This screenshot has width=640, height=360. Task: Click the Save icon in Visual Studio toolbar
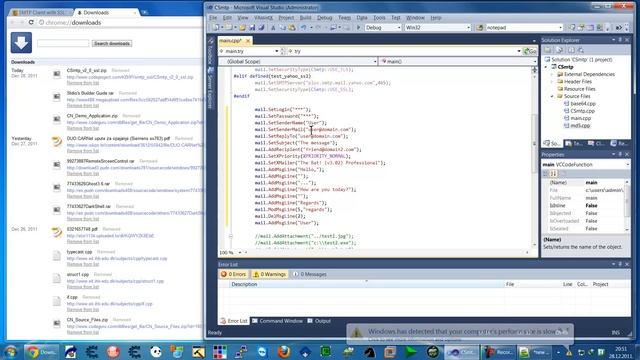tap(252, 28)
